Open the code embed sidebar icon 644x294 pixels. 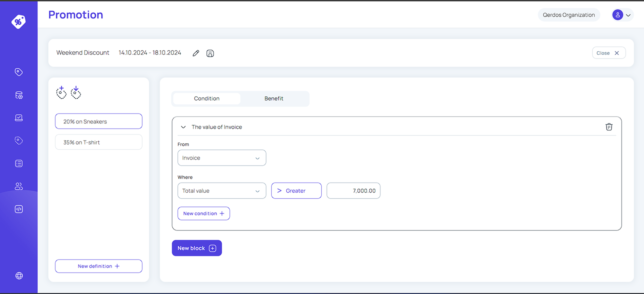pos(19,209)
